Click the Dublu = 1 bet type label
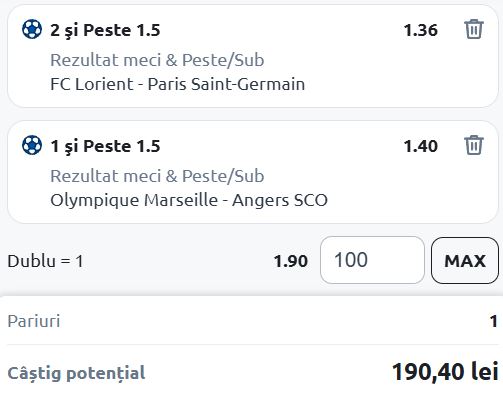Screen dimensions: 503x394 click(45, 261)
